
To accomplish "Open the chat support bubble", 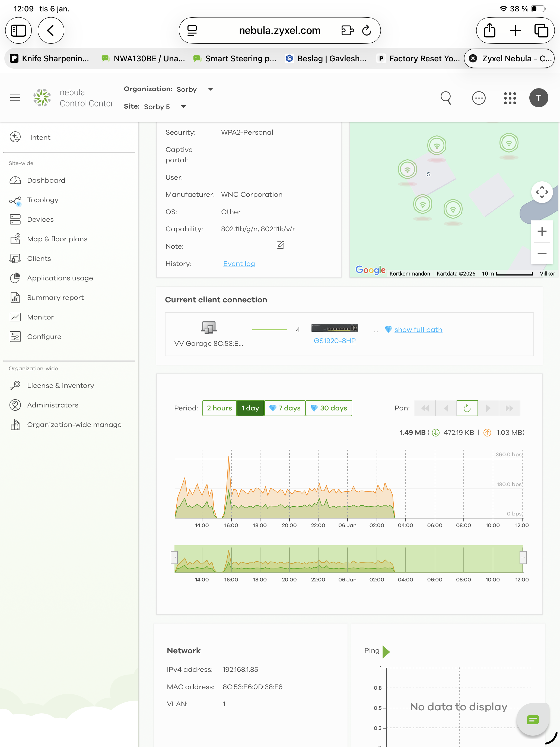I will click(x=533, y=720).
